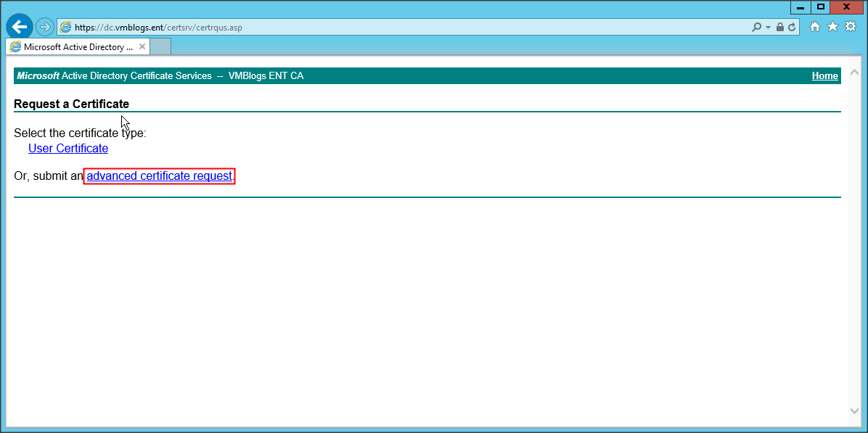This screenshot has height=433, width=868.
Task: Click the Home link in the banner
Action: click(x=824, y=75)
